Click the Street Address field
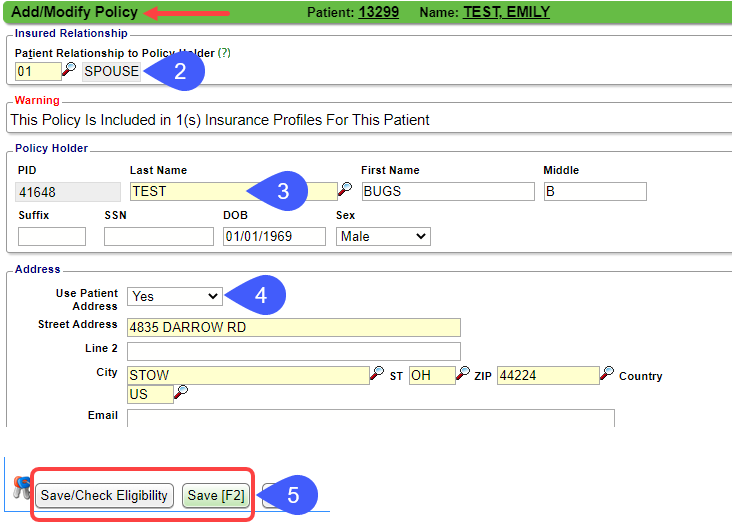 293,328
